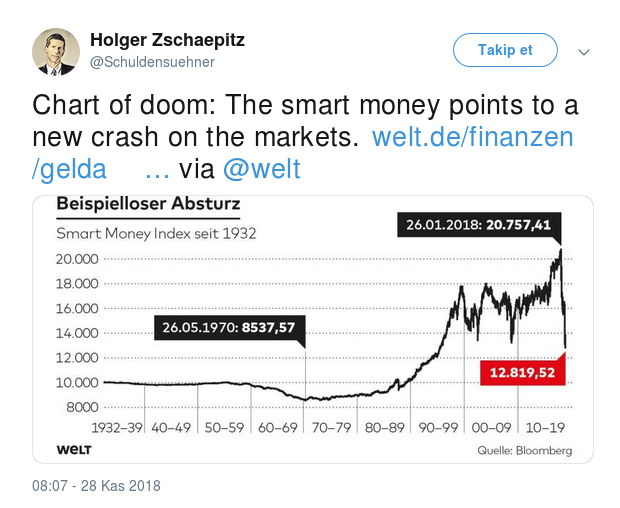
Task: Expand the tweet options chevron
Action: pos(584,52)
